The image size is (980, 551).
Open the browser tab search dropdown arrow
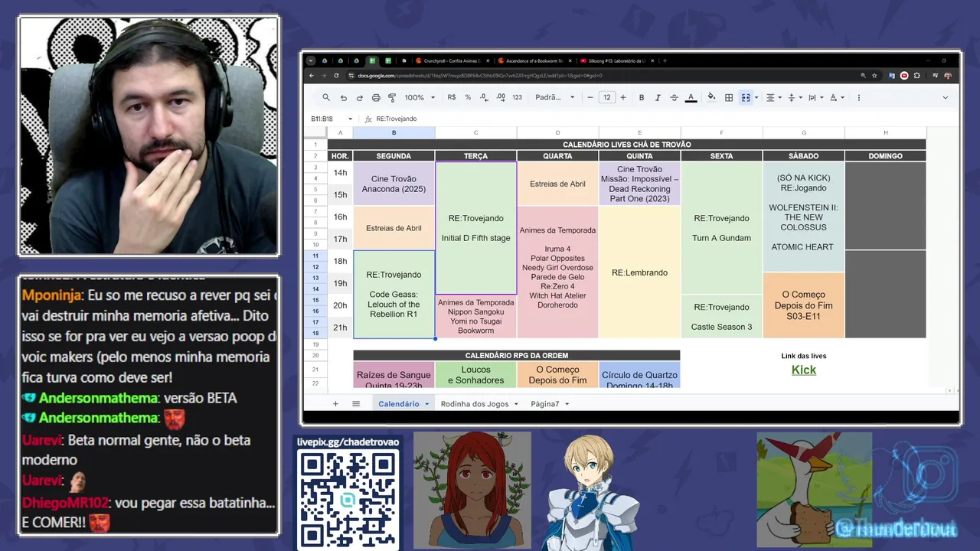point(311,60)
